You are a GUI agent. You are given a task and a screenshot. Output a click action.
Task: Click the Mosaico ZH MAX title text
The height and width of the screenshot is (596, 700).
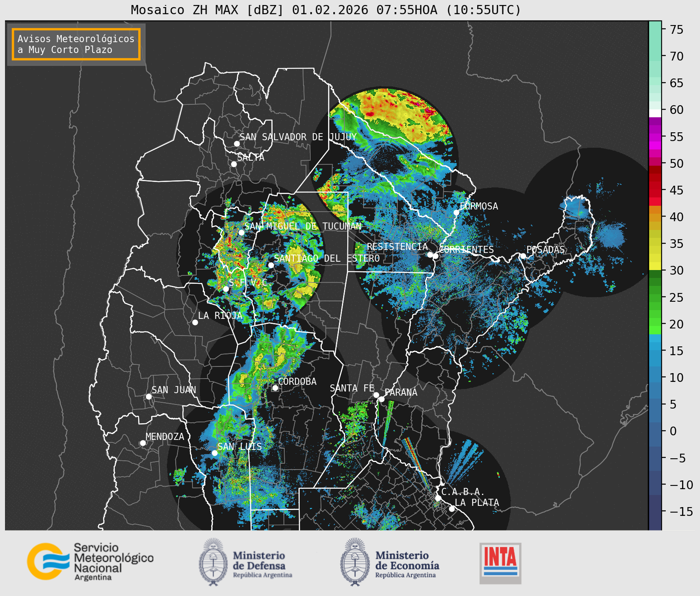[x=326, y=10]
